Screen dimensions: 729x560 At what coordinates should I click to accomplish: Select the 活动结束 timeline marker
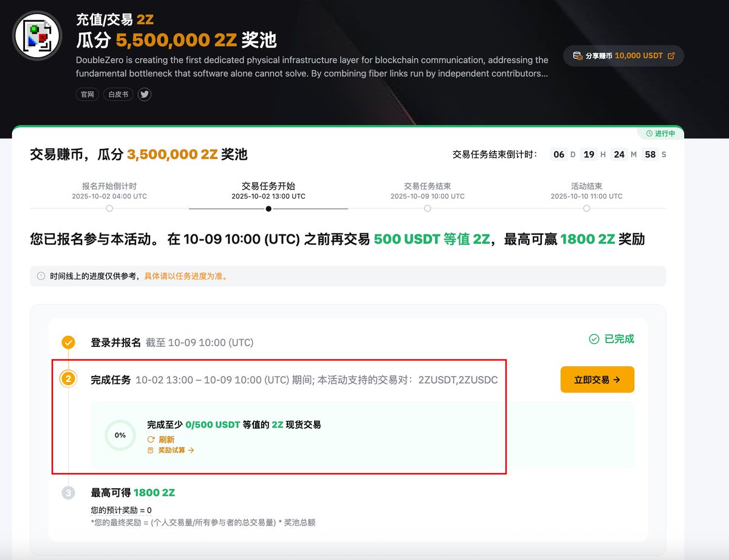[x=587, y=208]
